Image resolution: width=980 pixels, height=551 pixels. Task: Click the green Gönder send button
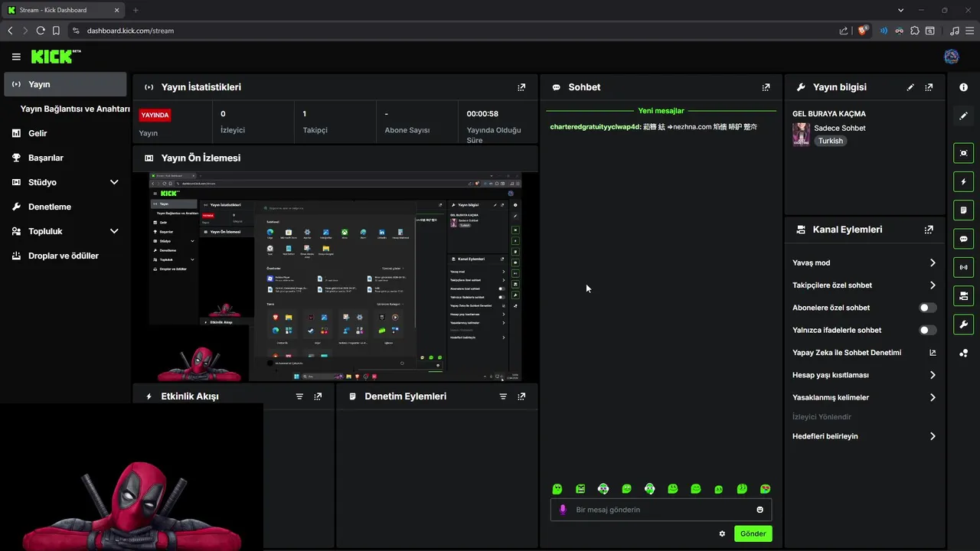(x=753, y=533)
